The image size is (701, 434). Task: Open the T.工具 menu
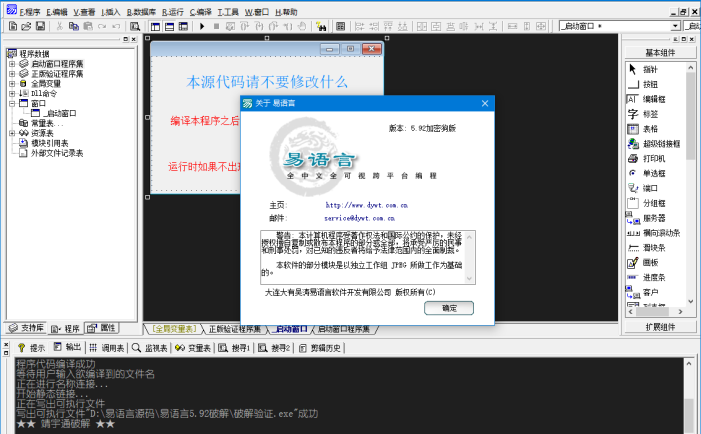click(x=228, y=12)
